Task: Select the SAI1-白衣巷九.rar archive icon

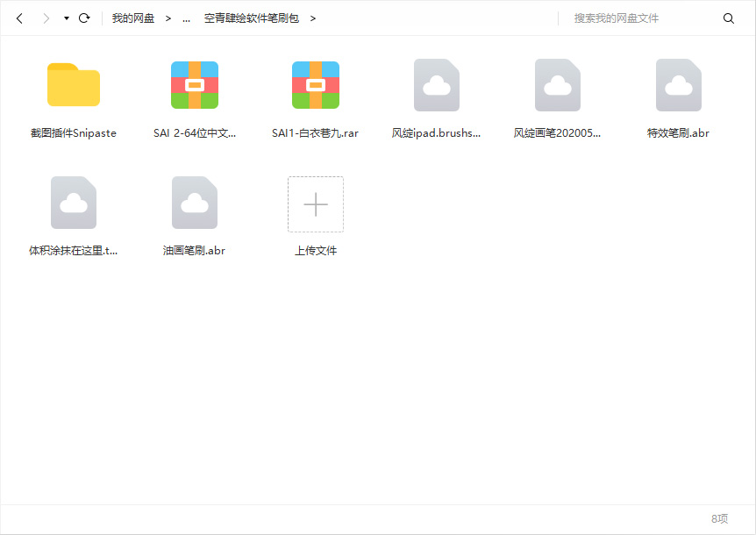Action: pyautogui.click(x=316, y=85)
